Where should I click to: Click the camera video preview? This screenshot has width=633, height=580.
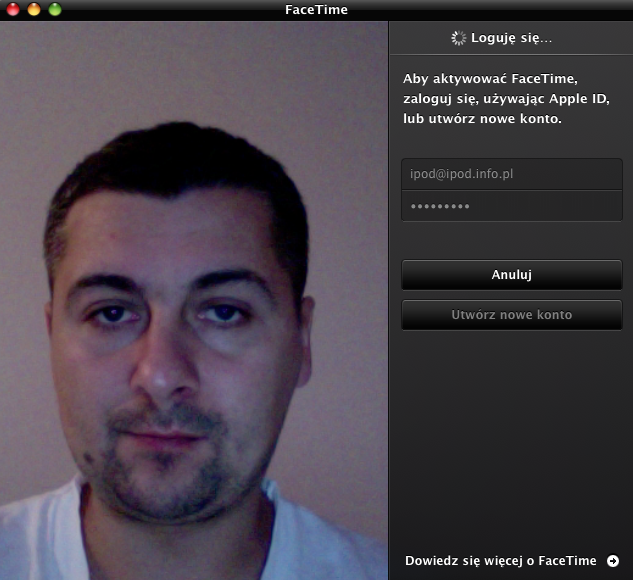(194, 301)
